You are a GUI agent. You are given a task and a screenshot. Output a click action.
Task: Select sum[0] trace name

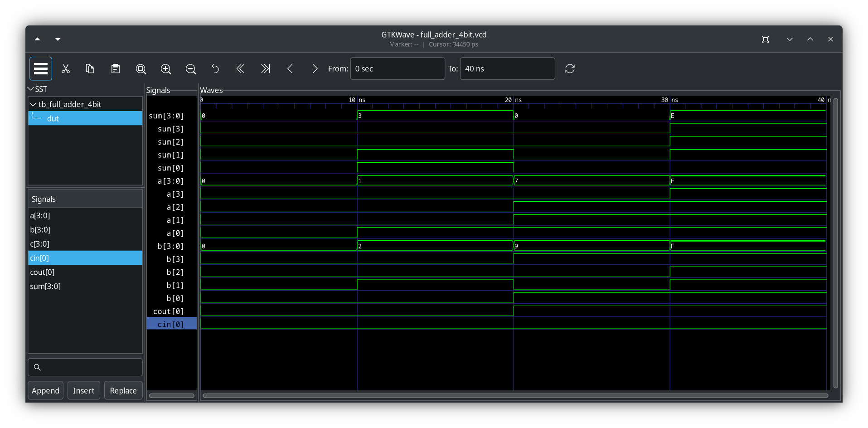171,168
